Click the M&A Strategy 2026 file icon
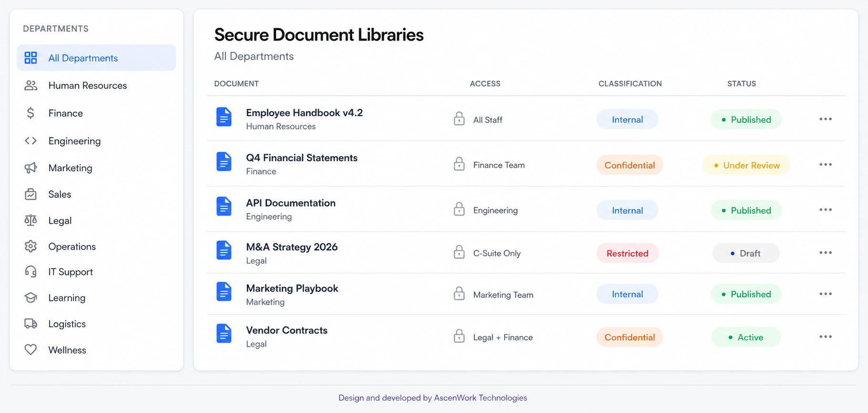 tap(224, 250)
